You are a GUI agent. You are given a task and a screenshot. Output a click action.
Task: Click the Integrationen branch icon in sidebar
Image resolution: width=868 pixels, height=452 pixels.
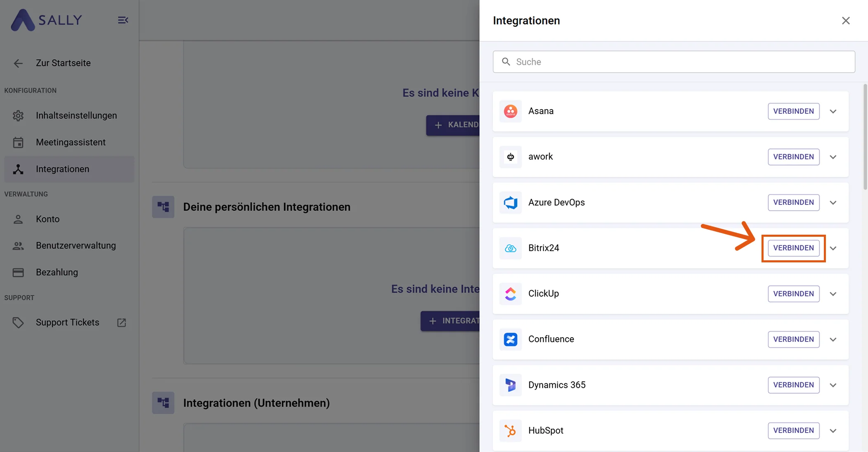point(18,169)
